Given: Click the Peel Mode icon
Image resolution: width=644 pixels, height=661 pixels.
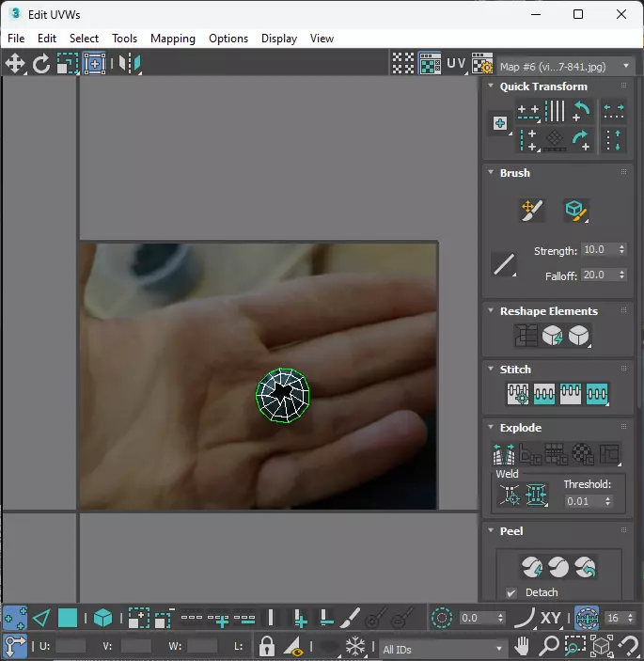Looking at the screenshot, I should 558,567.
